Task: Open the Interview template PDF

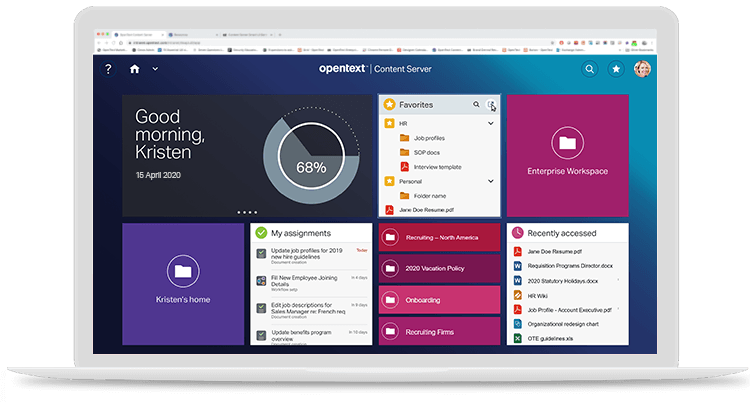Action: 436,166
